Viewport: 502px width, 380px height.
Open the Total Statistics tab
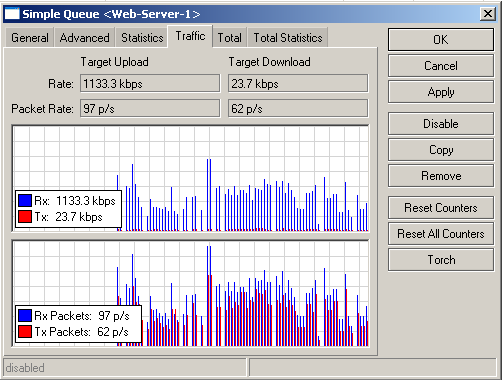[288, 38]
